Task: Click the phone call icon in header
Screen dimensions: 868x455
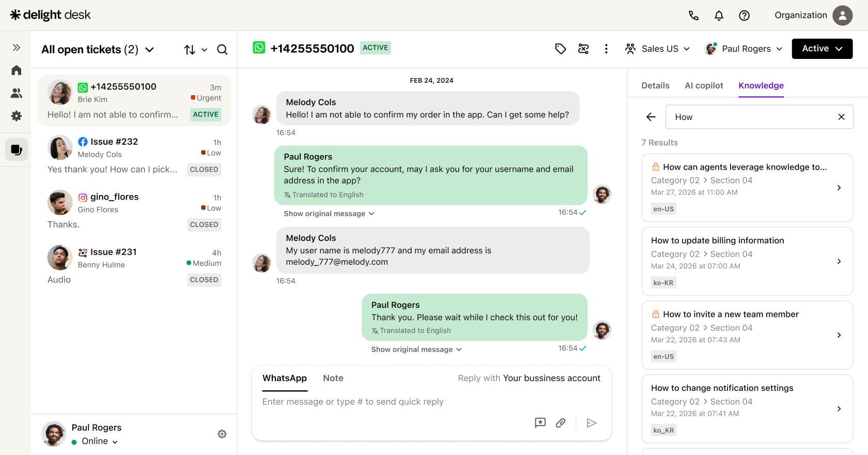Action: [x=693, y=16]
